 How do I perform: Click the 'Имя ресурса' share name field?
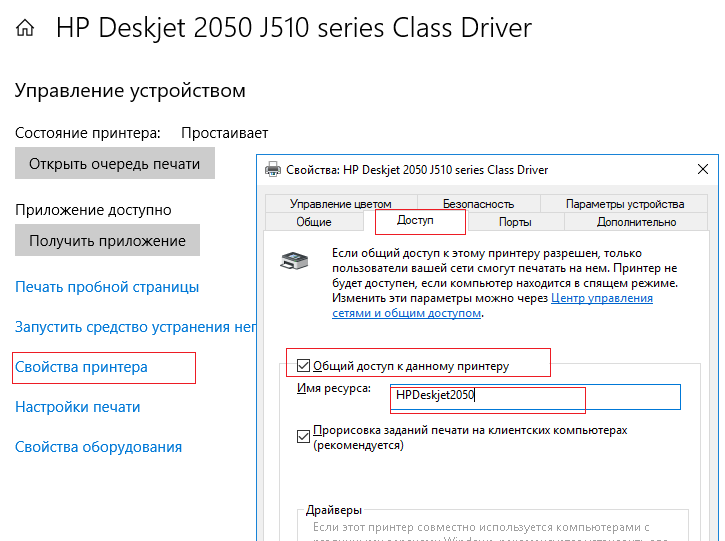(x=535, y=397)
